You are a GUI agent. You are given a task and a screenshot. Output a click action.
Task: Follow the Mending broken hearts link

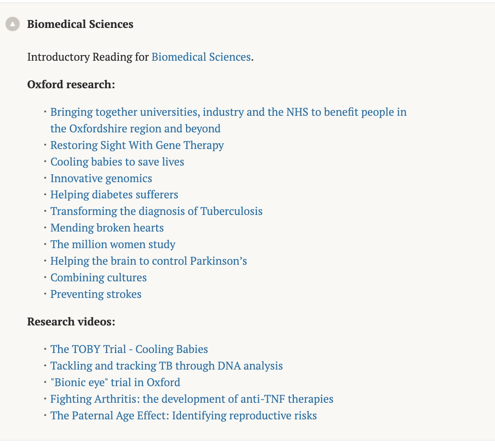[x=107, y=228]
